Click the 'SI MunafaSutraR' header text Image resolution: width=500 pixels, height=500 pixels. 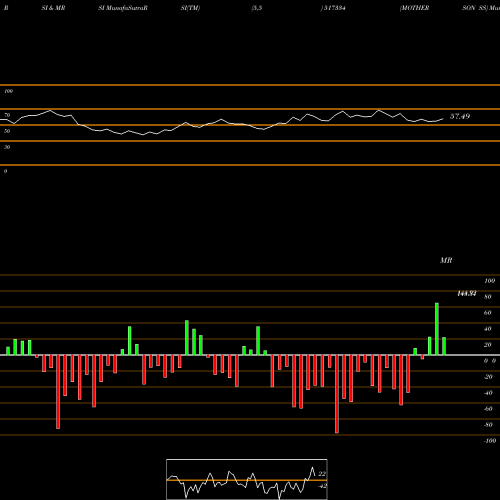point(123,8)
